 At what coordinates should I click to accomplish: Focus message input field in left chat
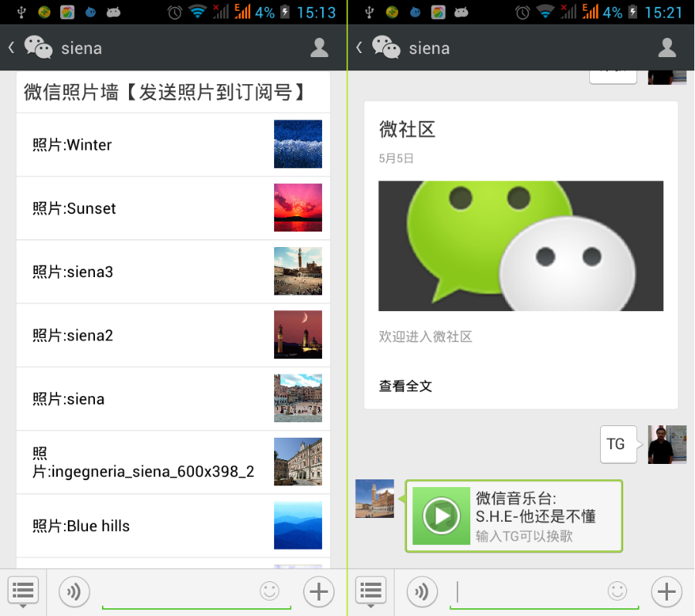tap(196, 593)
